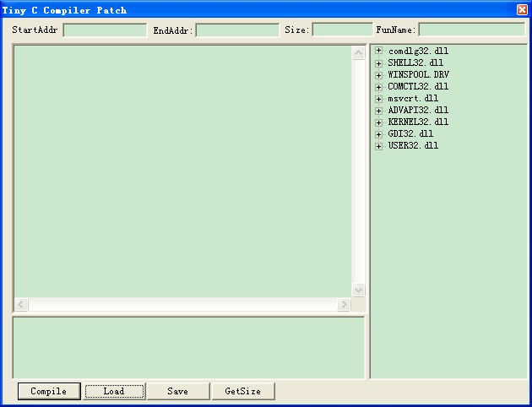Select KERNEL32.dll in the tree
This screenshot has height=407, width=532.
point(418,122)
